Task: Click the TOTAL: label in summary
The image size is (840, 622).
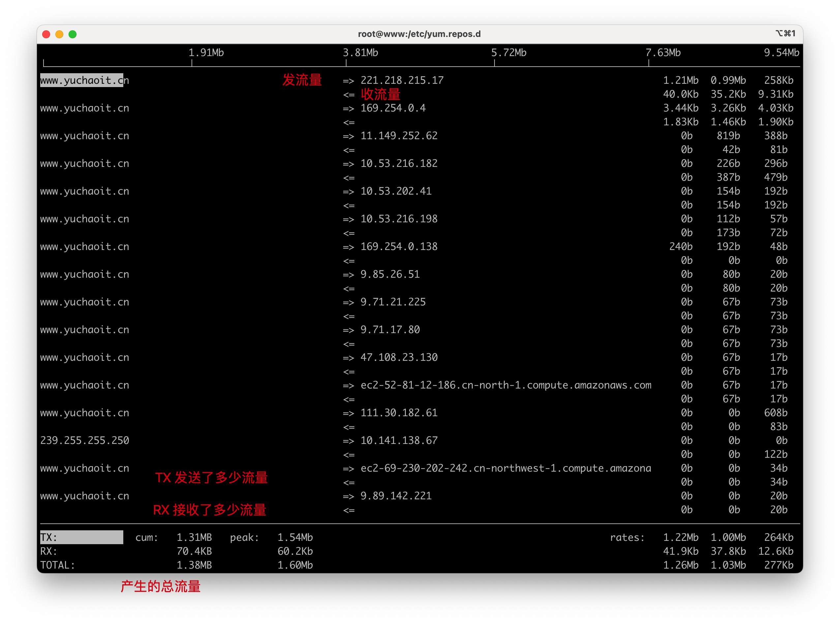Action: pyautogui.click(x=58, y=565)
